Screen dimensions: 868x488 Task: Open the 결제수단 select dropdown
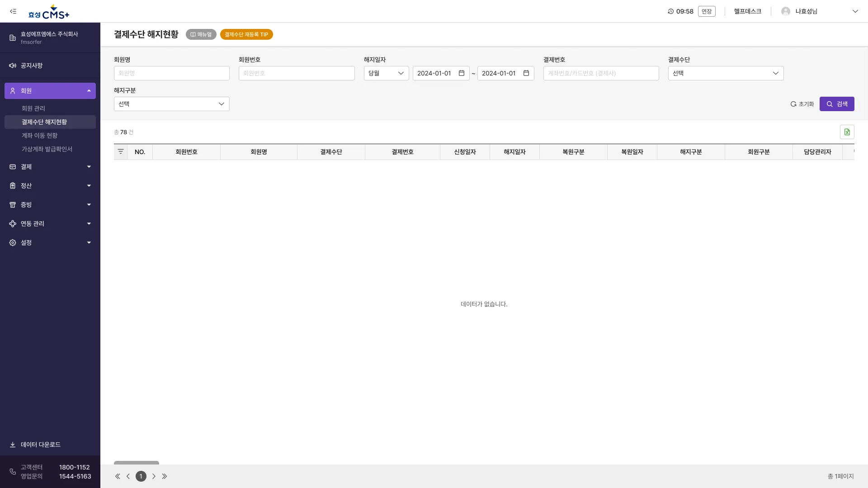[725, 73]
